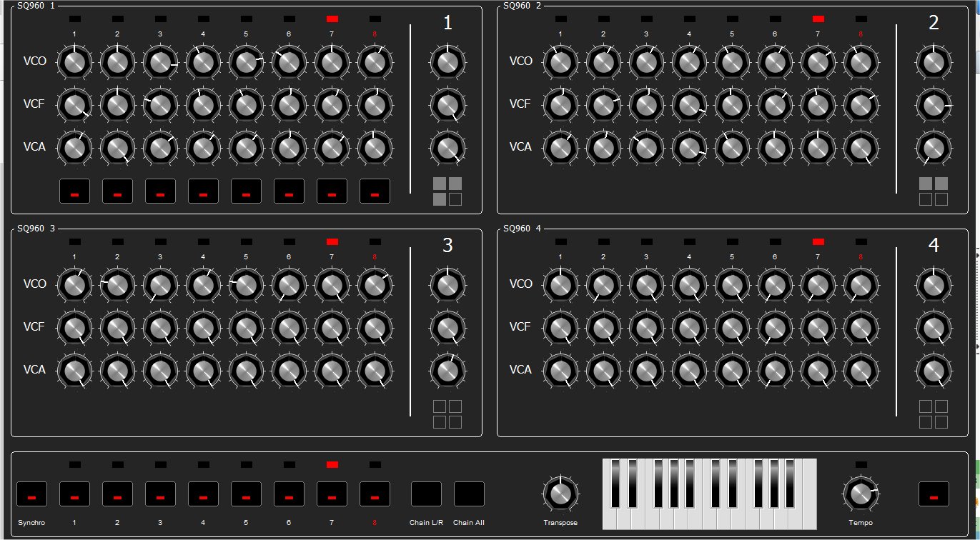Click SQ960 1 VCO knob for step 6
980x540 pixels.
point(289,62)
